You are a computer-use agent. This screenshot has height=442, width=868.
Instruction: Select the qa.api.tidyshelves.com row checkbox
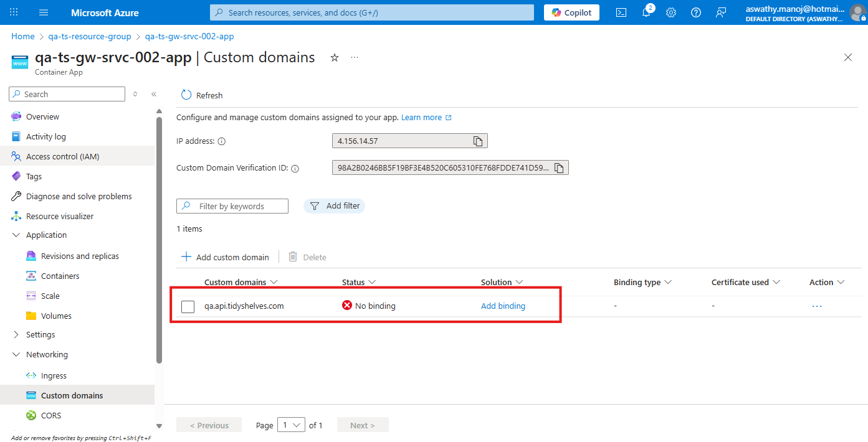188,306
